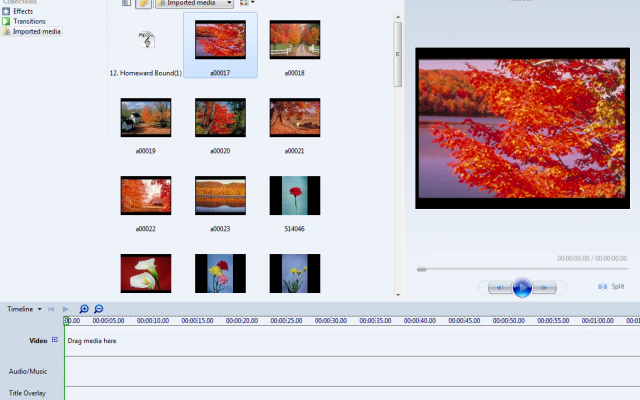Step to the next frame in preview
Viewport: 640px width, 400px height.
(544, 288)
